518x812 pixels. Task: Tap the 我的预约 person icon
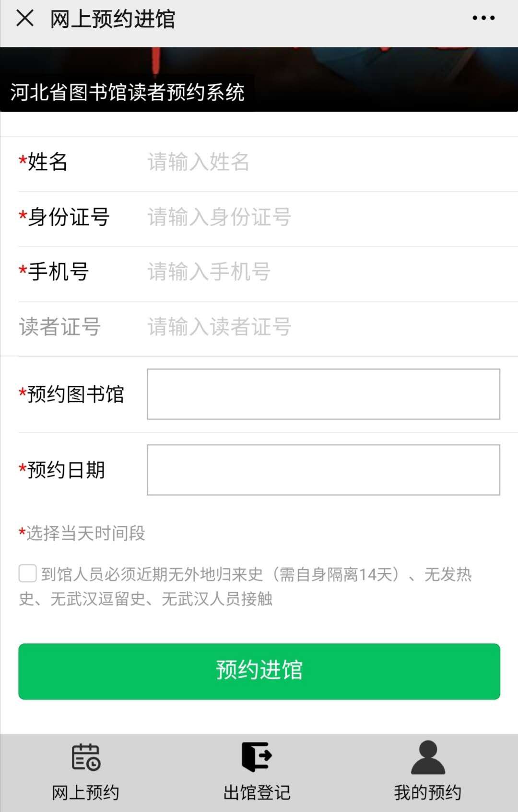(x=428, y=757)
